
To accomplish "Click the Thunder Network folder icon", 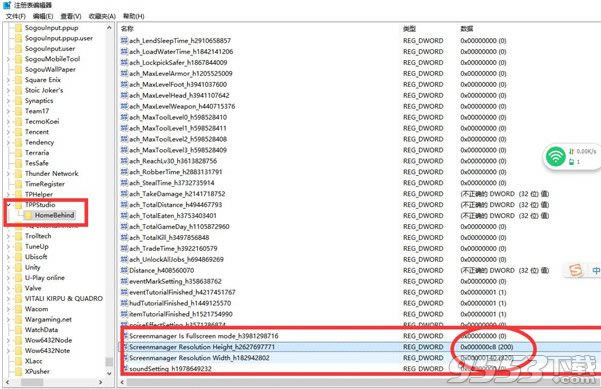I will point(18,173).
